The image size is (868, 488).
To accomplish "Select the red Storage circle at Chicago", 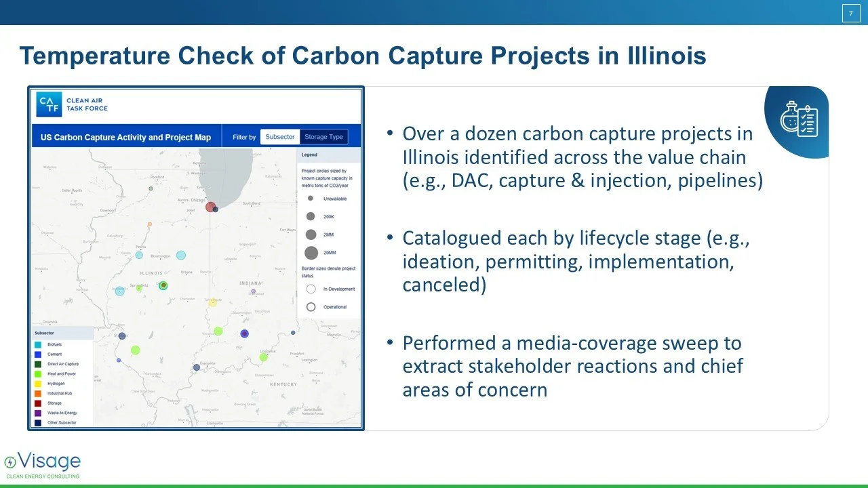I will (x=210, y=207).
